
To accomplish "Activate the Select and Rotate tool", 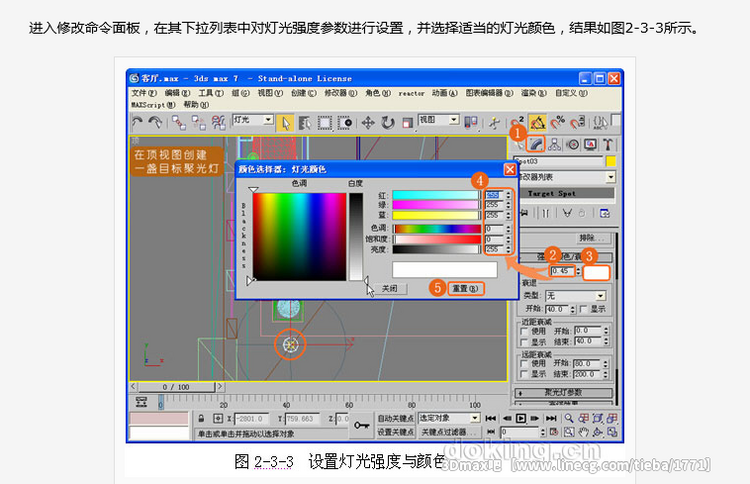I will click(x=387, y=123).
